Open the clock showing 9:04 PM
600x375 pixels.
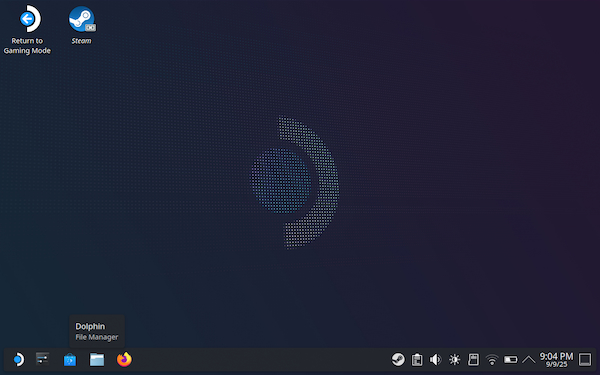coord(556,360)
